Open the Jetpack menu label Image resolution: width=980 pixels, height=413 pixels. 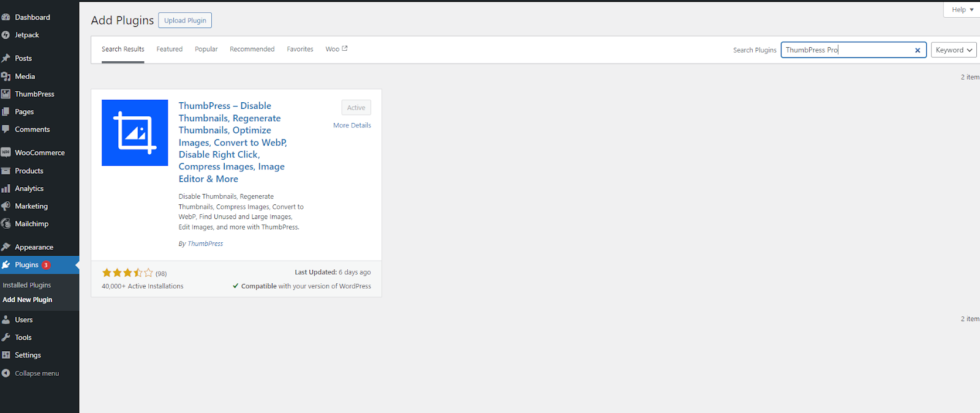click(27, 35)
